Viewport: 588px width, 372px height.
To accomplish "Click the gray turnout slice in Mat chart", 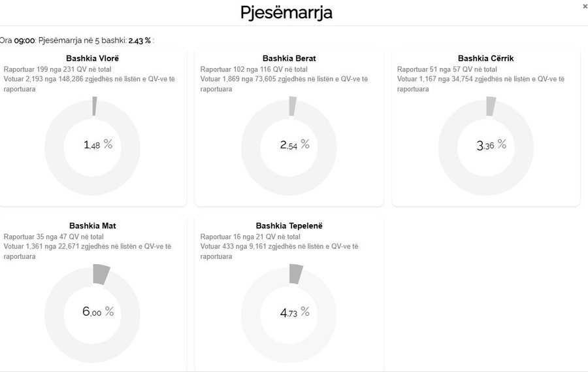I will 101,274.
